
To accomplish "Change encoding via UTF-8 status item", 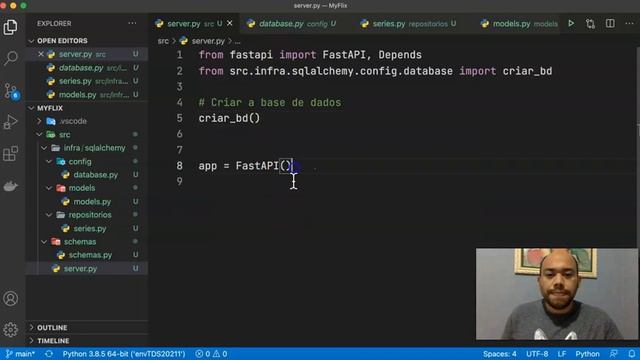I will coord(537,354).
